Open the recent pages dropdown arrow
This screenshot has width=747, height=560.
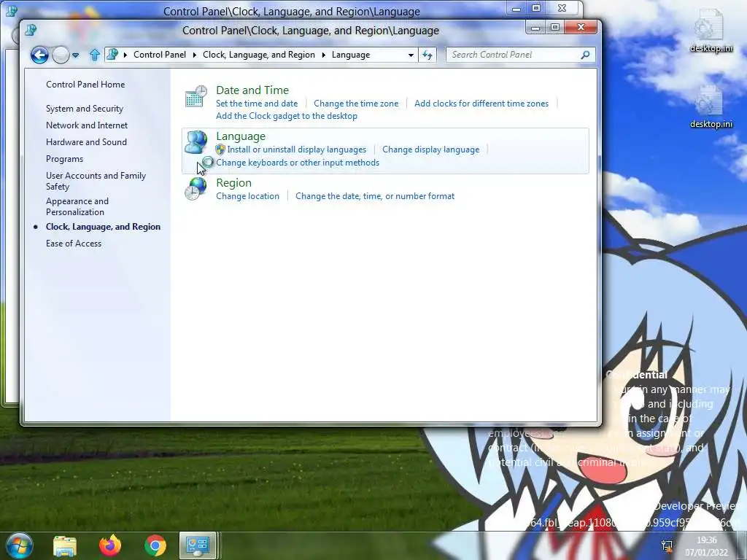pos(75,55)
